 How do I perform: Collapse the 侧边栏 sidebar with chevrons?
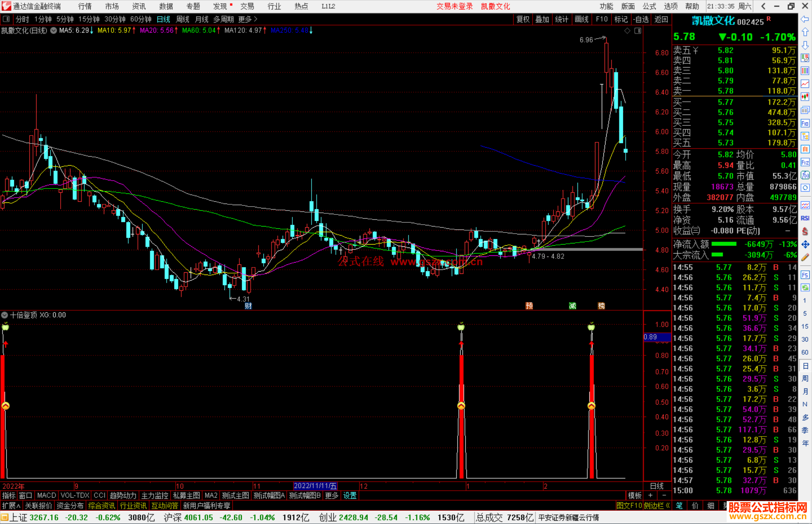(657, 506)
